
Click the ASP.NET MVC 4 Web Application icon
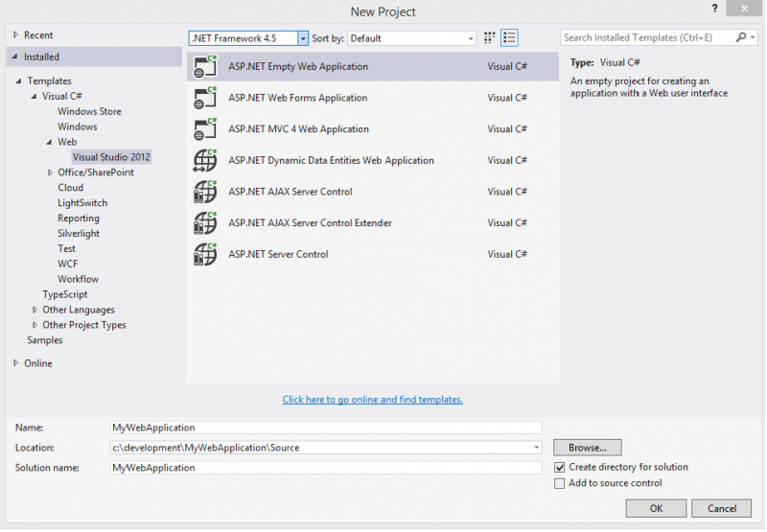pyautogui.click(x=205, y=129)
